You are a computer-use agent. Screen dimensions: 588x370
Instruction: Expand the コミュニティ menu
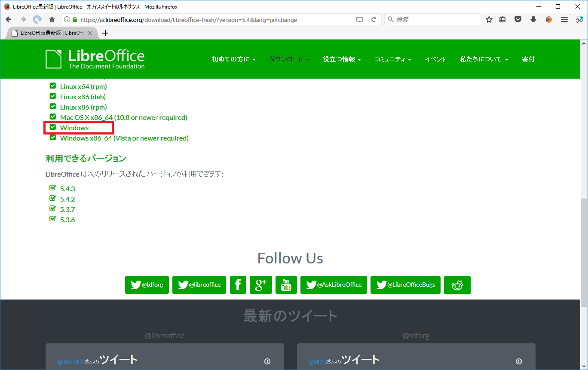(393, 59)
